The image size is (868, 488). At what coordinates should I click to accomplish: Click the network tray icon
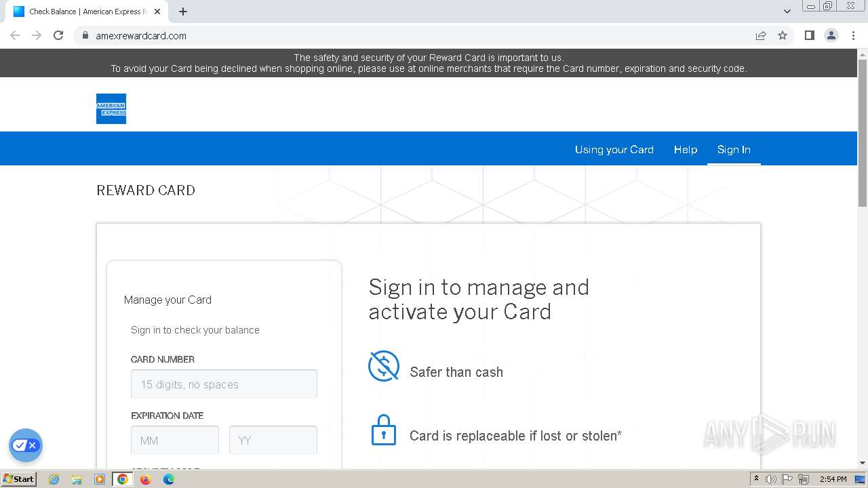tap(804, 479)
